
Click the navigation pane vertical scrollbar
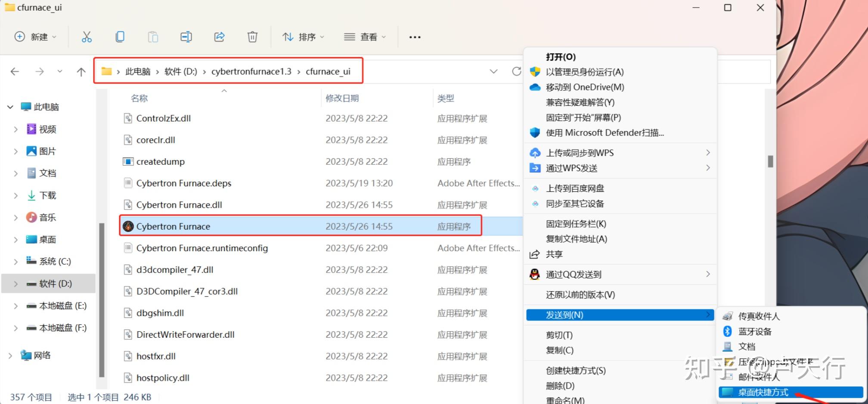tap(102, 299)
